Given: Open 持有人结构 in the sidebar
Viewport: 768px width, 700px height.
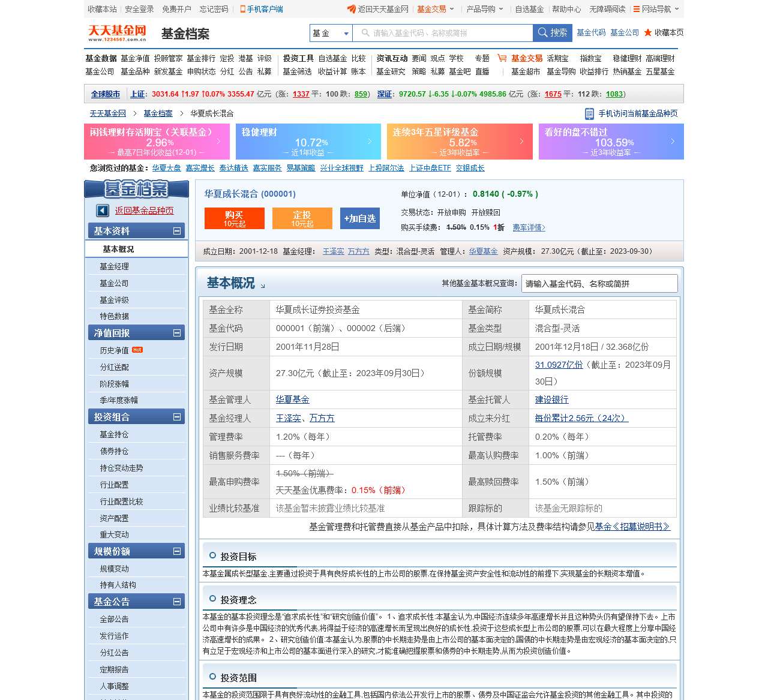Looking at the screenshot, I should [118, 585].
